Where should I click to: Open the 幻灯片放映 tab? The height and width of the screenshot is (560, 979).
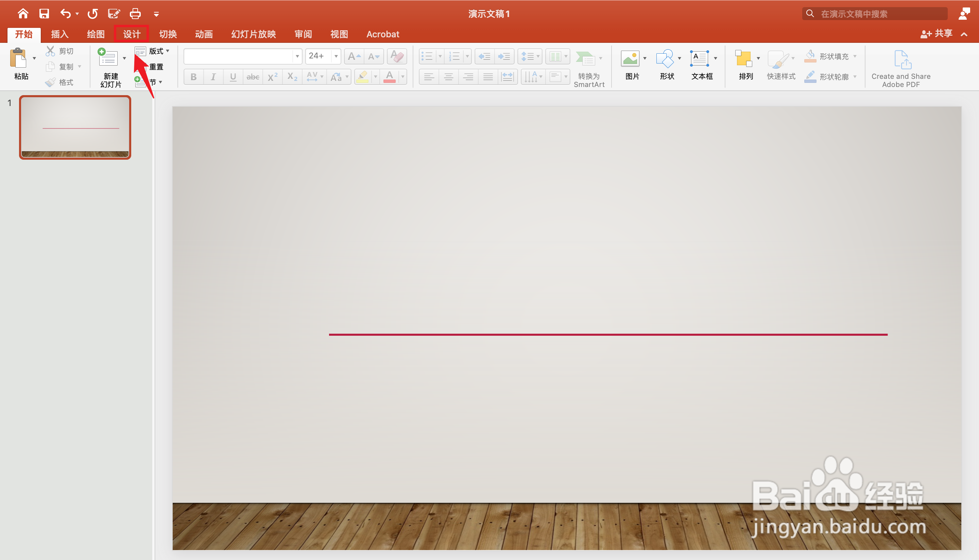point(253,34)
